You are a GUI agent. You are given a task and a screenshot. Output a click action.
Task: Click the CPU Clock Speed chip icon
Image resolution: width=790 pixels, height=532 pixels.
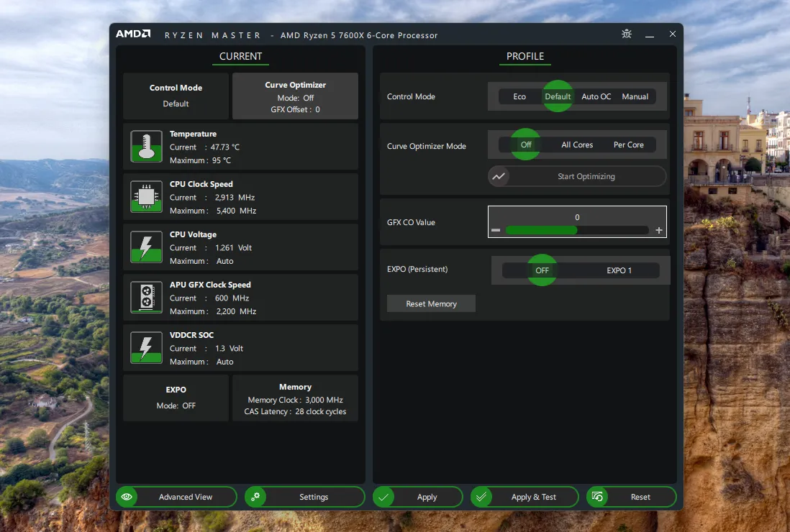pyautogui.click(x=146, y=197)
